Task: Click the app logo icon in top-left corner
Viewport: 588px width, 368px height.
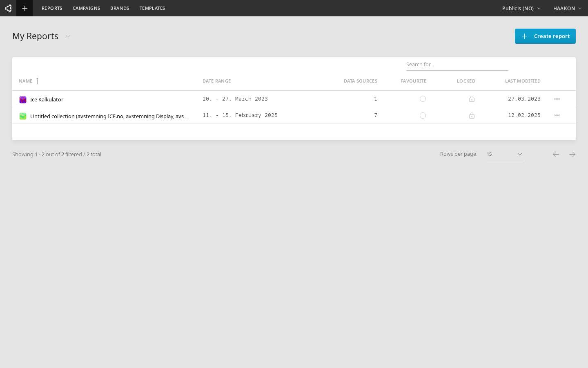Action: pyautogui.click(x=8, y=8)
